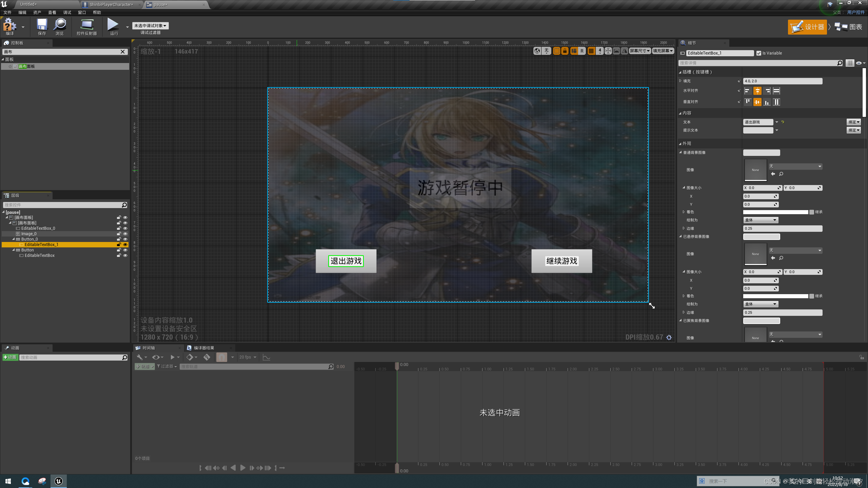The width and height of the screenshot is (868, 488).
Task: Open the 资产 menu
Action: coord(37,13)
